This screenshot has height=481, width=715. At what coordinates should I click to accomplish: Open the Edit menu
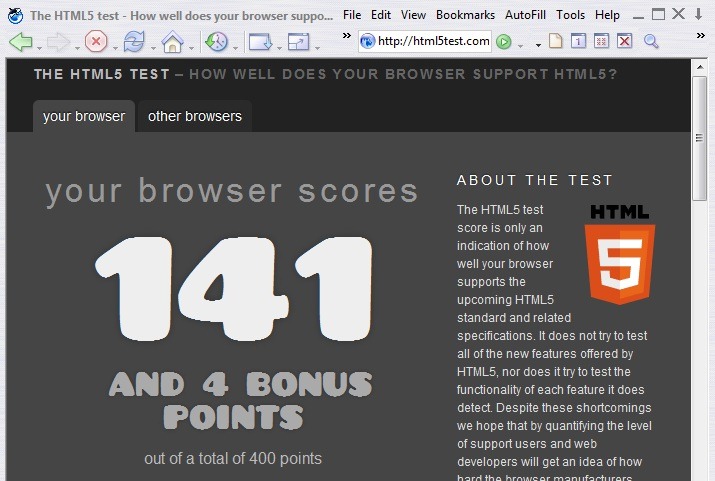(x=381, y=15)
